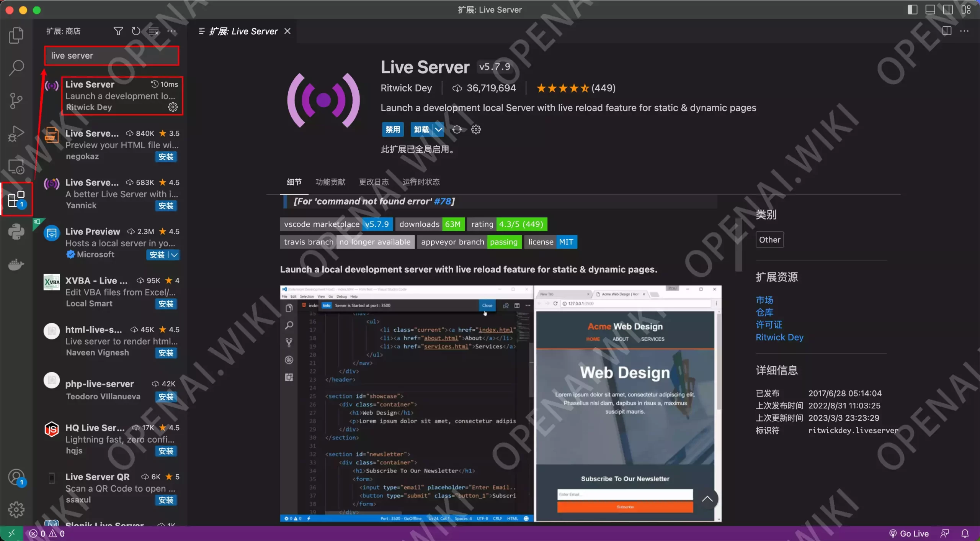Viewport: 980px width, 541px height.
Task: Toggle the primary side bar
Action: pos(913,10)
